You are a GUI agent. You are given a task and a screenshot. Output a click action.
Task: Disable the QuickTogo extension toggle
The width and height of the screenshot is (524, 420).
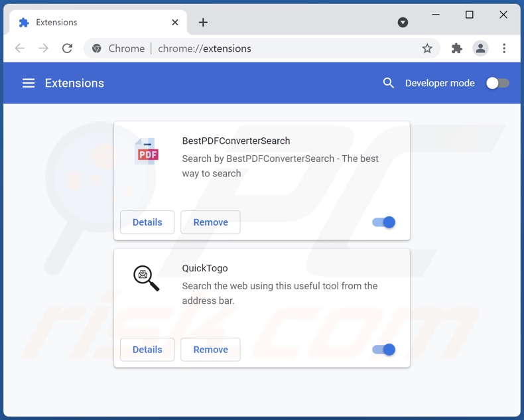pyautogui.click(x=383, y=350)
